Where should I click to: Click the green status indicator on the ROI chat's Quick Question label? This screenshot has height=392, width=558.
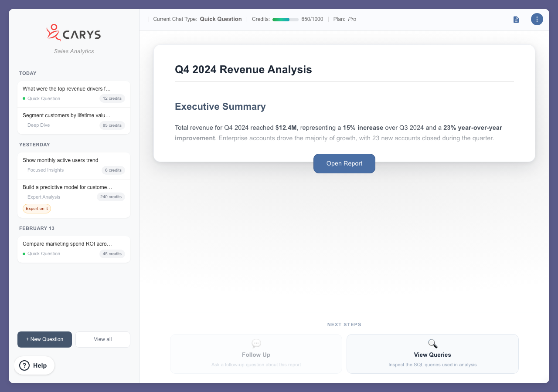click(x=24, y=253)
